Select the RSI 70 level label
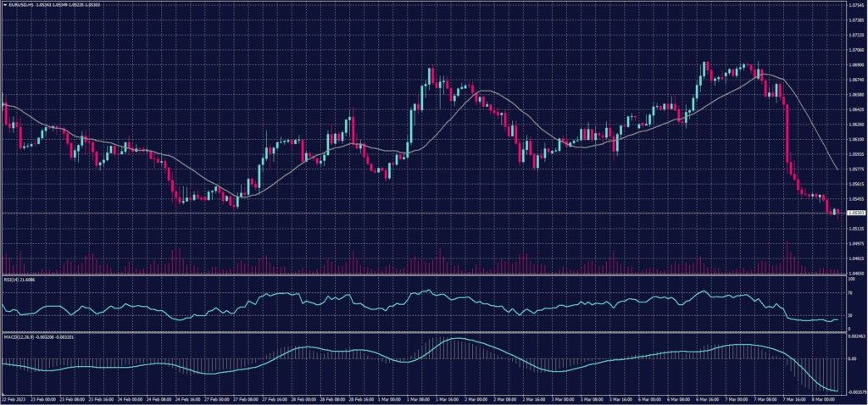 tap(850, 292)
